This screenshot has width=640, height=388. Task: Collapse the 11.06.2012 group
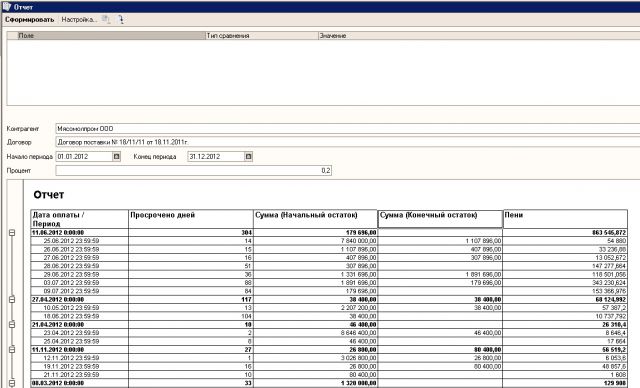click(x=12, y=233)
